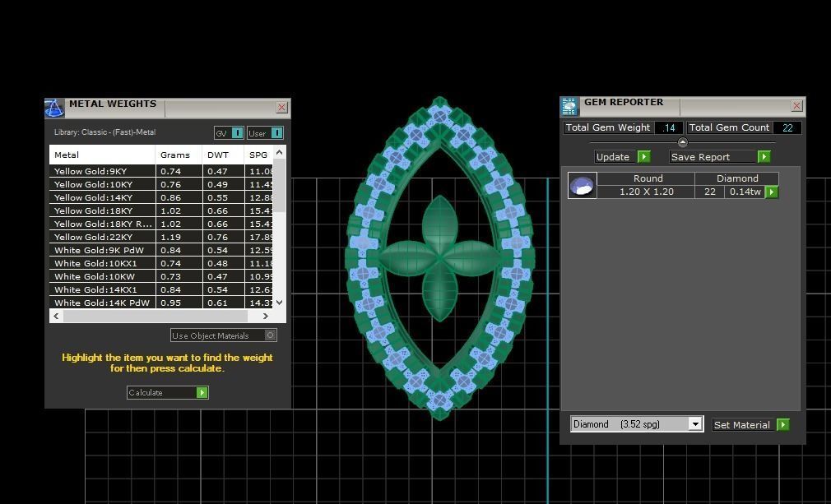831x504 pixels.
Task: Toggle the GV library switch
Action: point(238,133)
